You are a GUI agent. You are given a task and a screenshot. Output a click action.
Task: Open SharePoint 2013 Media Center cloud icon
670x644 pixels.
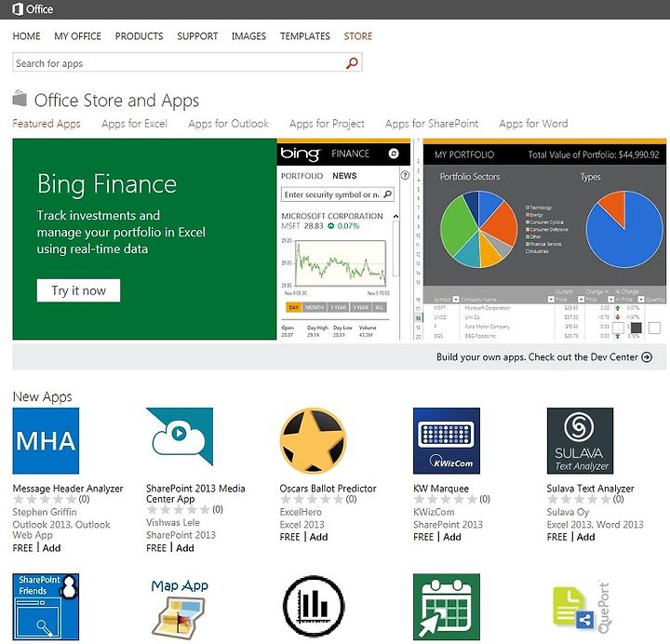[x=180, y=436]
